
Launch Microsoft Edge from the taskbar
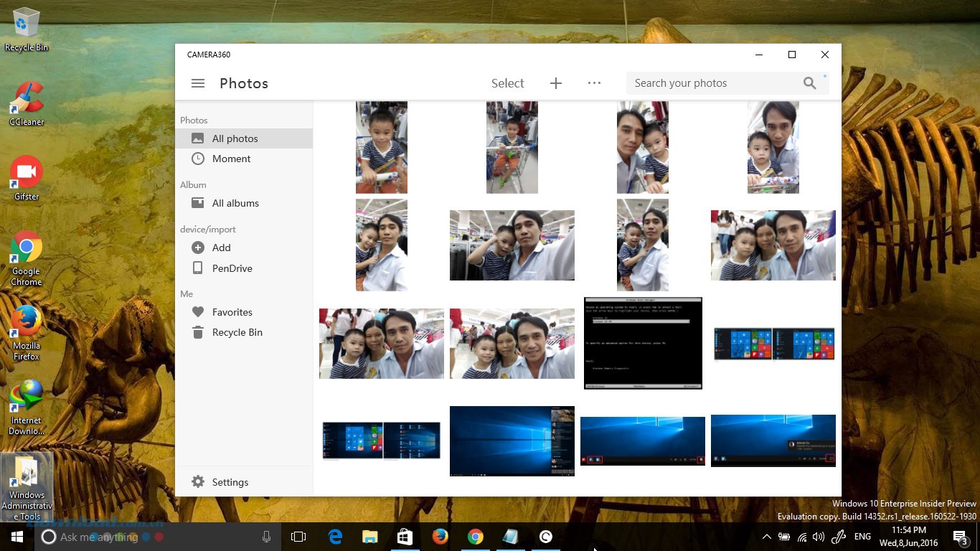335,537
